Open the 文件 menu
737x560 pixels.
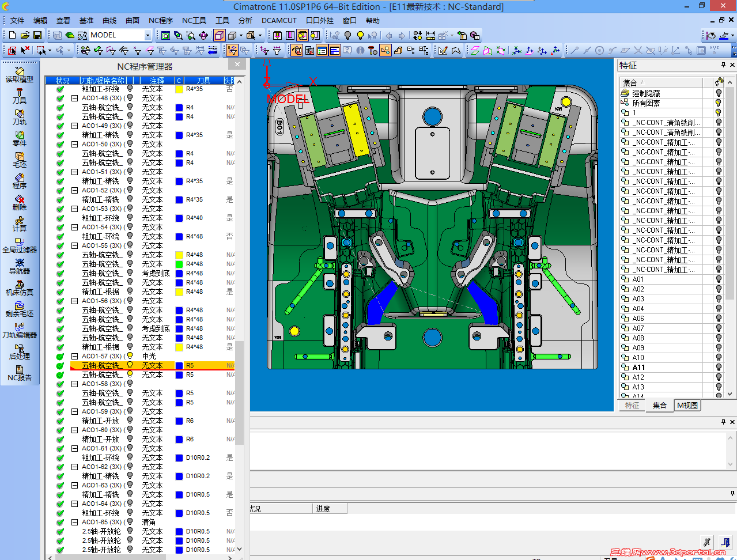pyautogui.click(x=17, y=20)
